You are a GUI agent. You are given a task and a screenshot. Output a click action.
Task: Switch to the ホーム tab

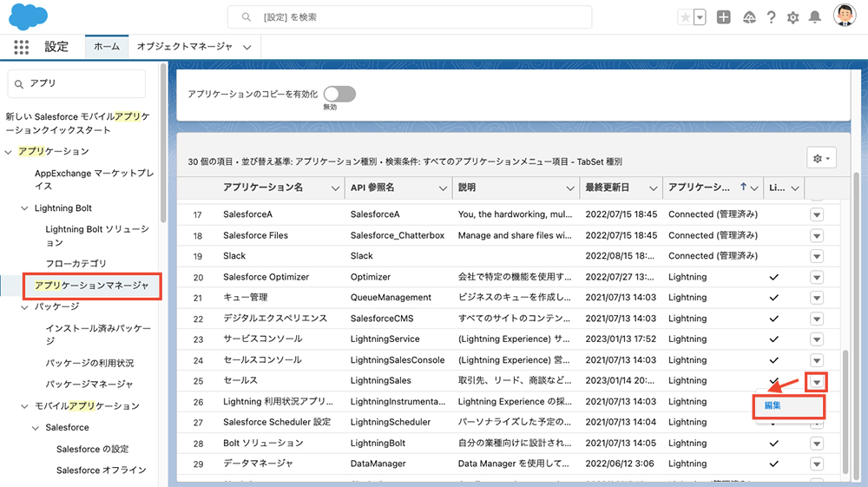[107, 47]
